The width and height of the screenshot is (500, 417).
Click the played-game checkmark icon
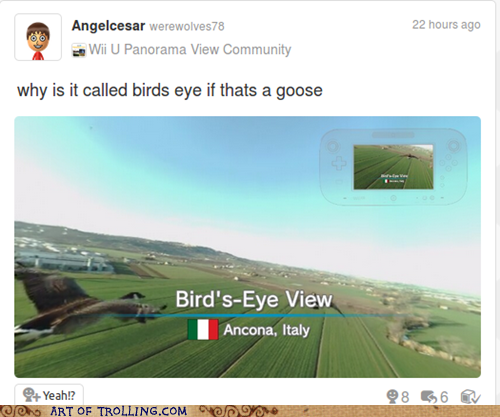coord(470,397)
